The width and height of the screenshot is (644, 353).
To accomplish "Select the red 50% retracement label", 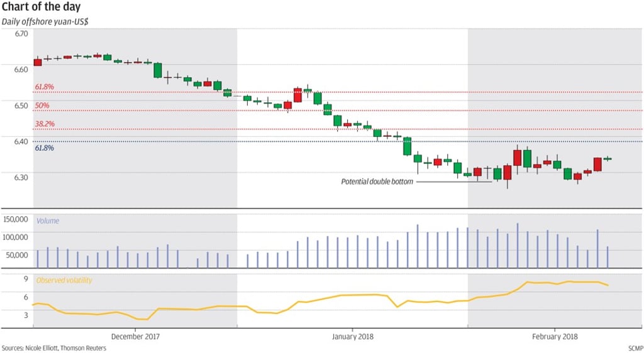I will (42, 106).
